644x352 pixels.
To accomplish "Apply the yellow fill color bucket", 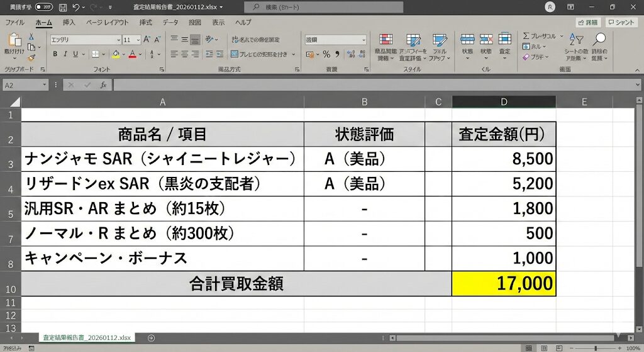I will [116, 54].
